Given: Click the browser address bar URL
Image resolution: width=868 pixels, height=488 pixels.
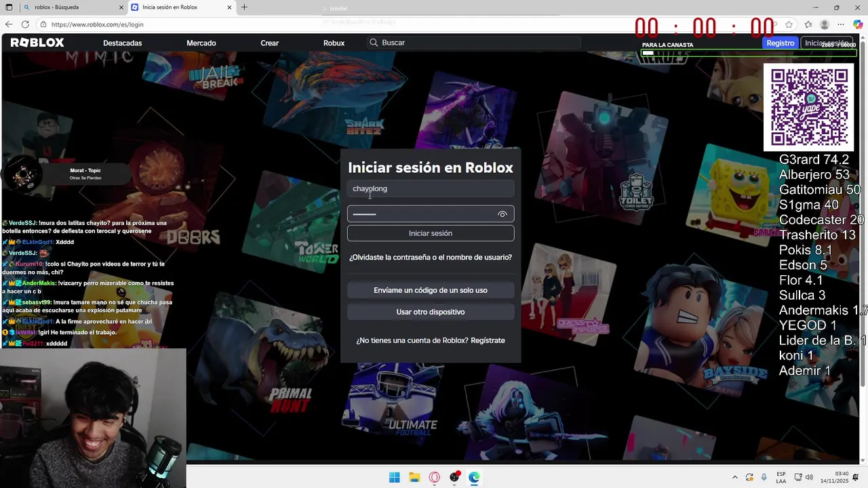Looking at the screenshot, I should pos(97,24).
